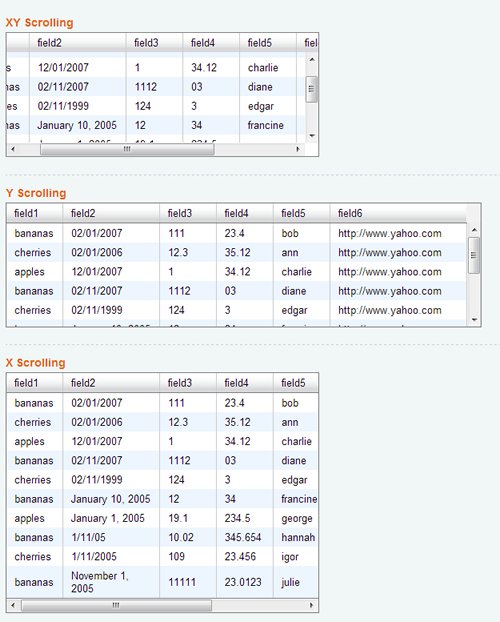Select 'george' cell in X Scrolling table
Viewport: 500px width, 622px height.
(x=296, y=518)
